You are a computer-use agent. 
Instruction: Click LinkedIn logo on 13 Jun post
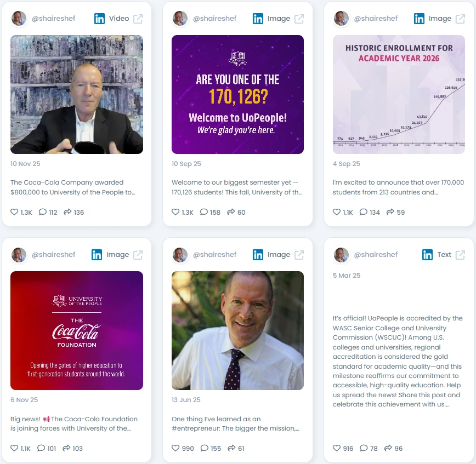pos(258,255)
